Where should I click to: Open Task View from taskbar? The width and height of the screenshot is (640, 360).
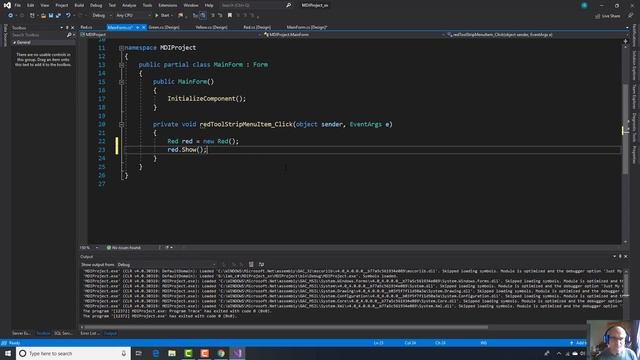tap(139, 353)
